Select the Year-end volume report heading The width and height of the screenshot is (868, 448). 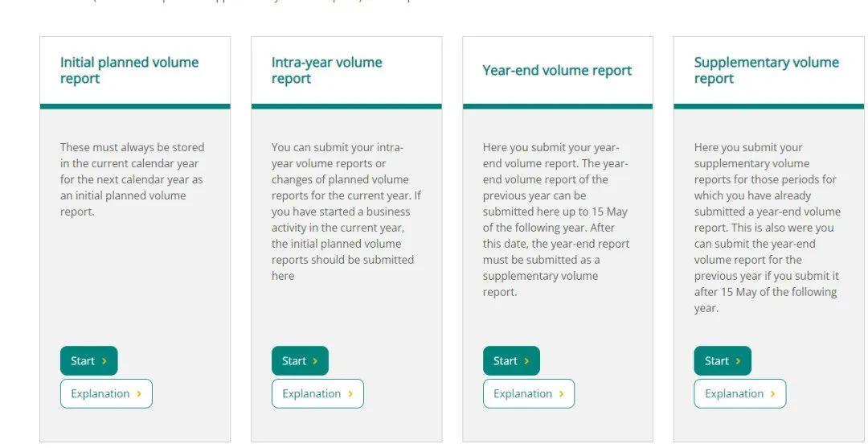(x=557, y=71)
